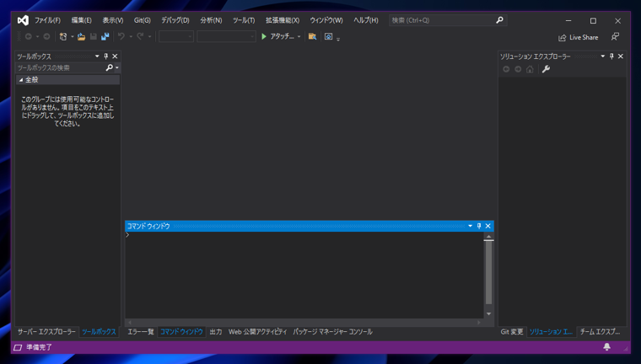Open the コマンド ウィンドウ position dropdown

click(x=470, y=226)
